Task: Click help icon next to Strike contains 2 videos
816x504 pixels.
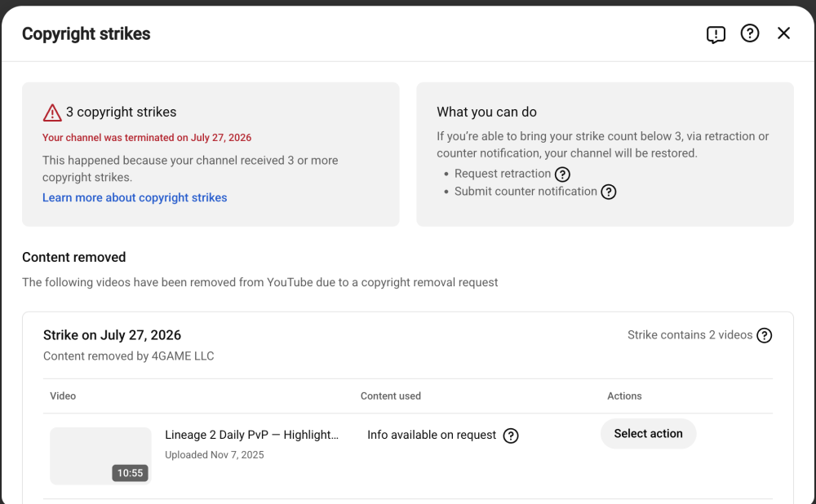Action: (x=764, y=335)
